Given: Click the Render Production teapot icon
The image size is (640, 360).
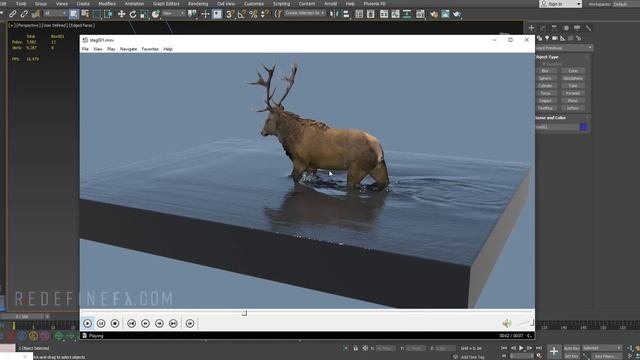Looking at the screenshot, I should [x=456, y=14].
